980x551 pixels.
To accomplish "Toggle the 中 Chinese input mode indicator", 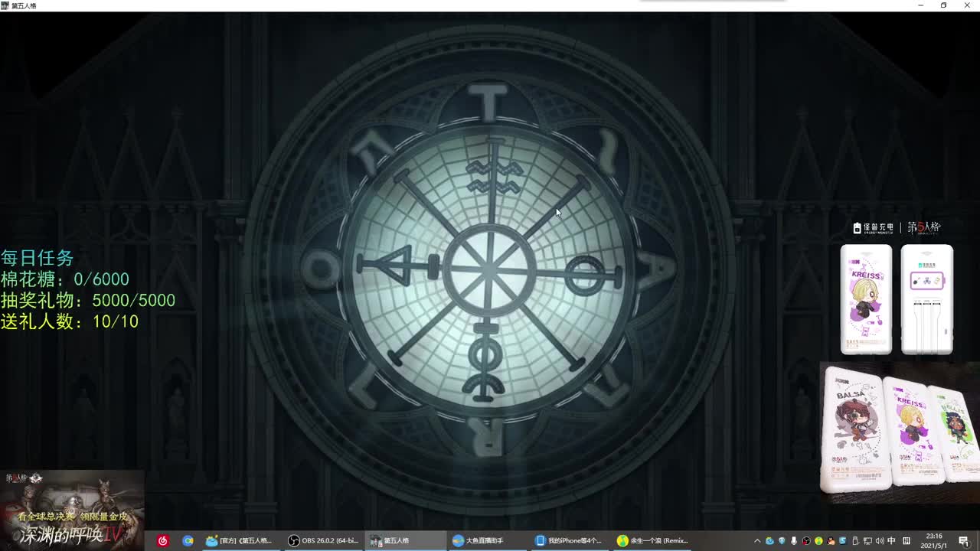I will click(892, 541).
